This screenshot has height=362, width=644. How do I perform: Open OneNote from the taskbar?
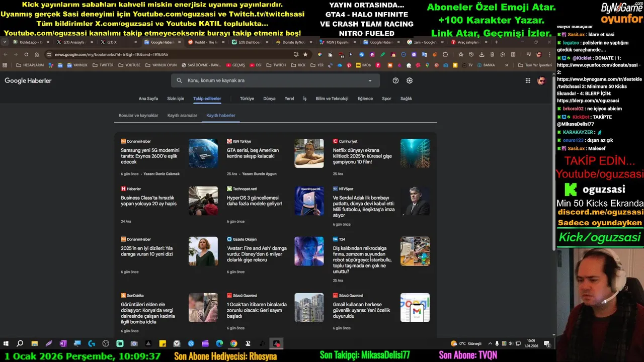(63, 344)
